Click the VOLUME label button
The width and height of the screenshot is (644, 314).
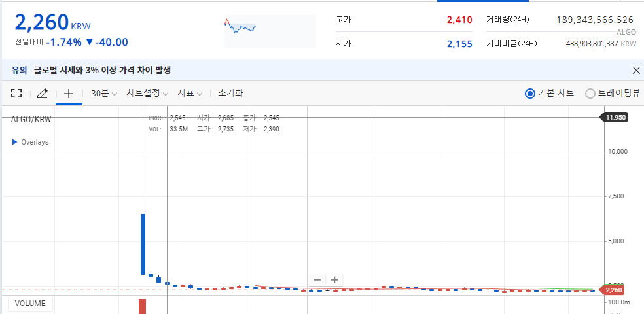pos(30,304)
